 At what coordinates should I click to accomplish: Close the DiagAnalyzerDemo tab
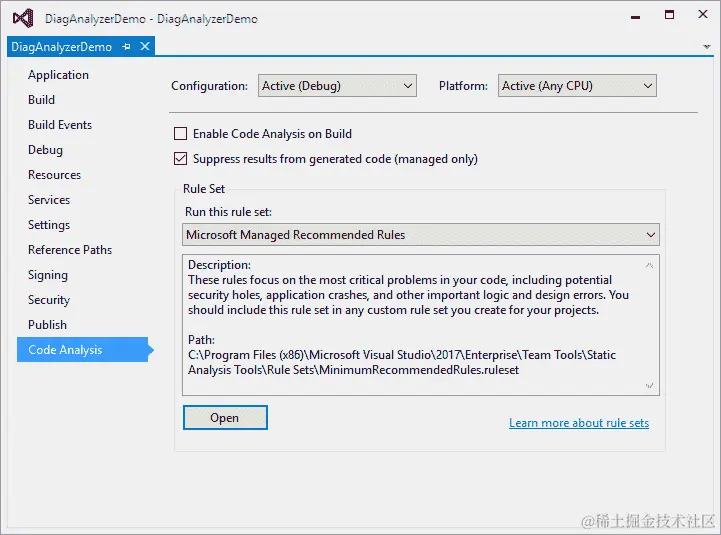coord(145,46)
